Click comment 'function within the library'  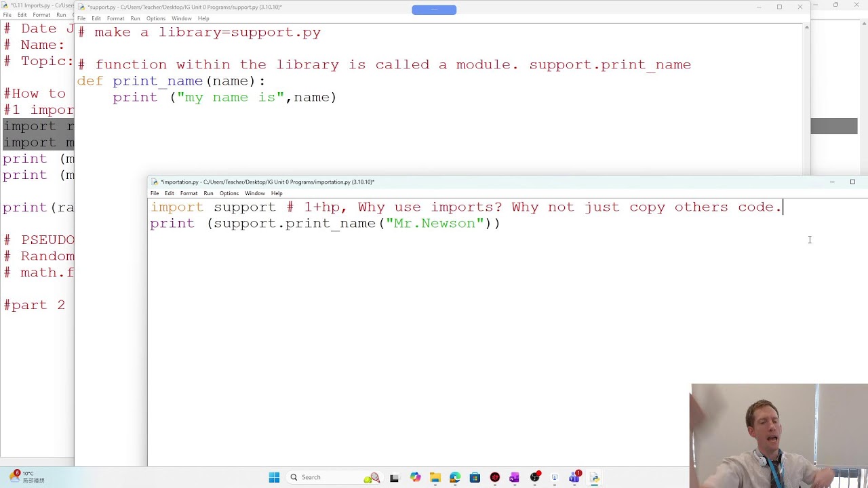pos(217,64)
